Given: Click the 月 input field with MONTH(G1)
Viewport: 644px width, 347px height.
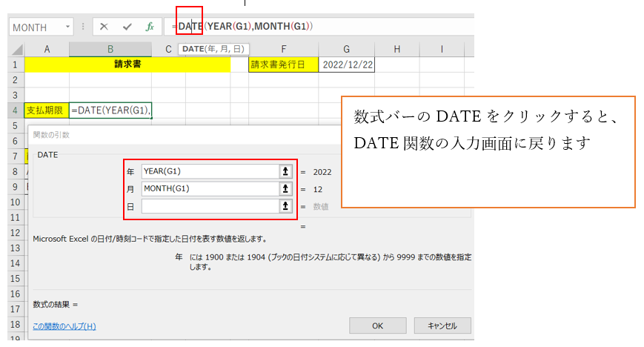Looking at the screenshot, I should (208, 188).
